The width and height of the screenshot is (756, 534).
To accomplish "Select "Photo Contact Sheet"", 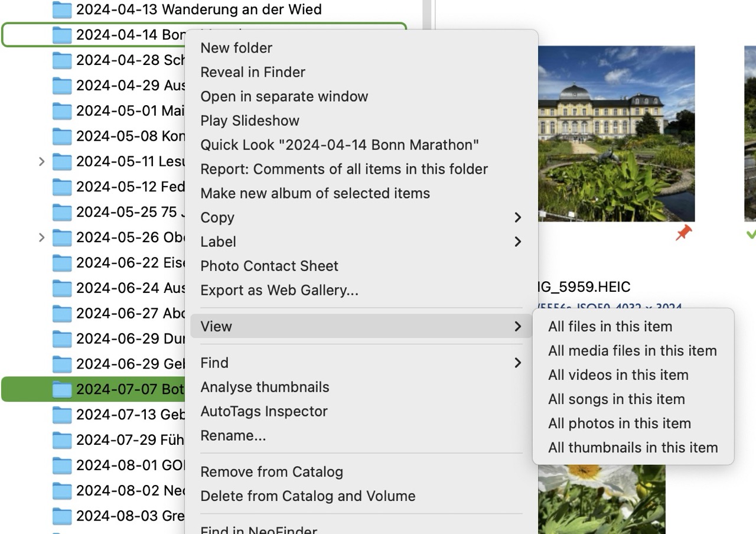I will point(269,266).
